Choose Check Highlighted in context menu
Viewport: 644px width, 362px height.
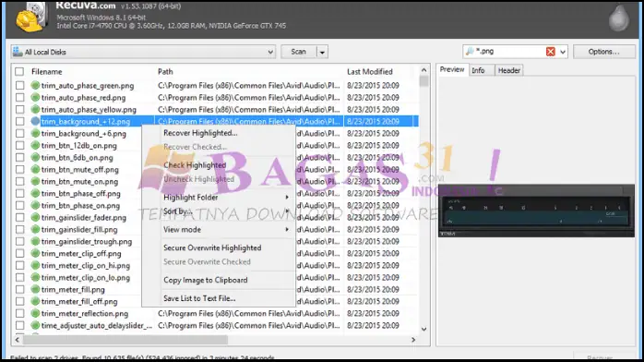pos(195,164)
